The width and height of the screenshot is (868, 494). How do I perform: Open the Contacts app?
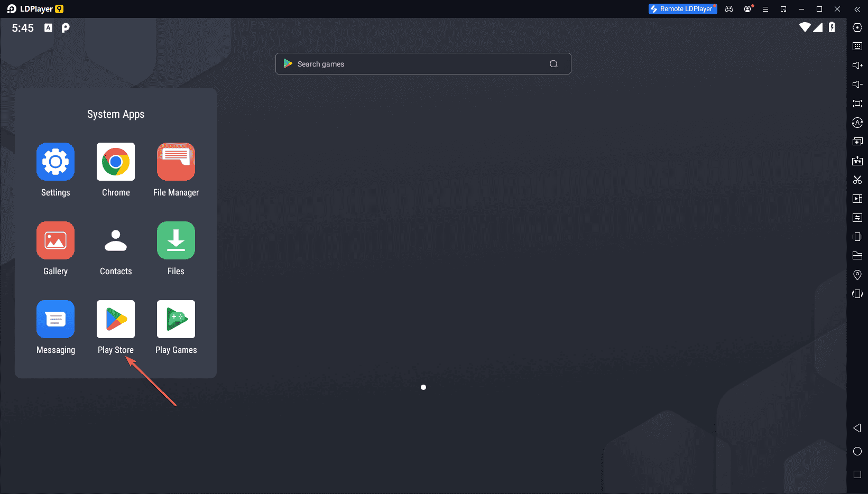(x=116, y=240)
